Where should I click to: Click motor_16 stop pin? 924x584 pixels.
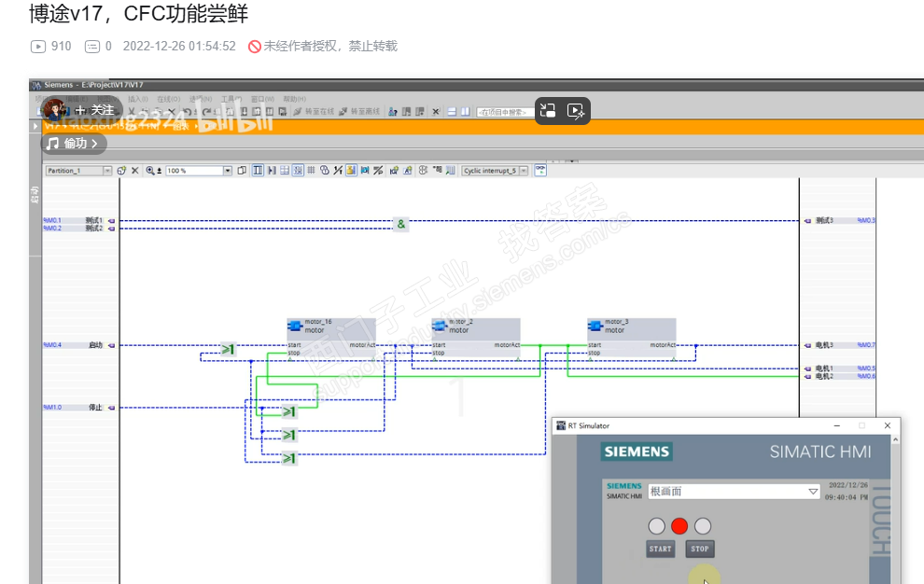pyautogui.click(x=294, y=353)
